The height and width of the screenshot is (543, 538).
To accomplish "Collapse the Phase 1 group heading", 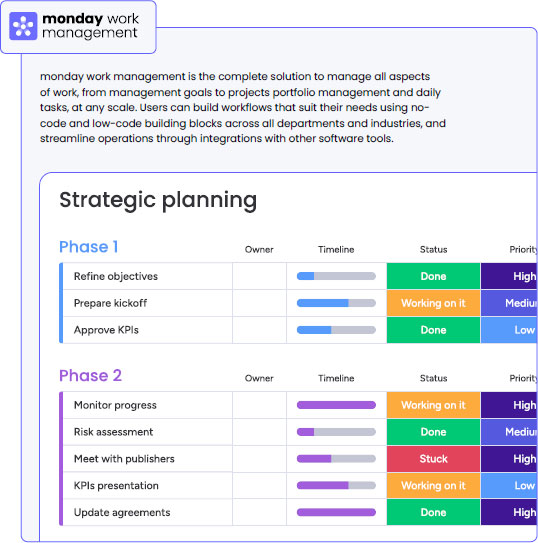I will (x=89, y=247).
